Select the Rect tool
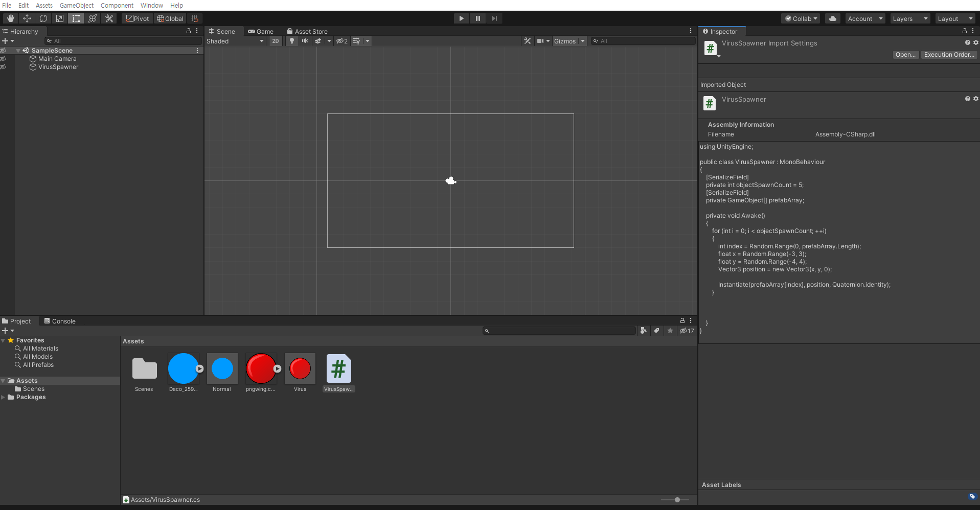 tap(76, 18)
